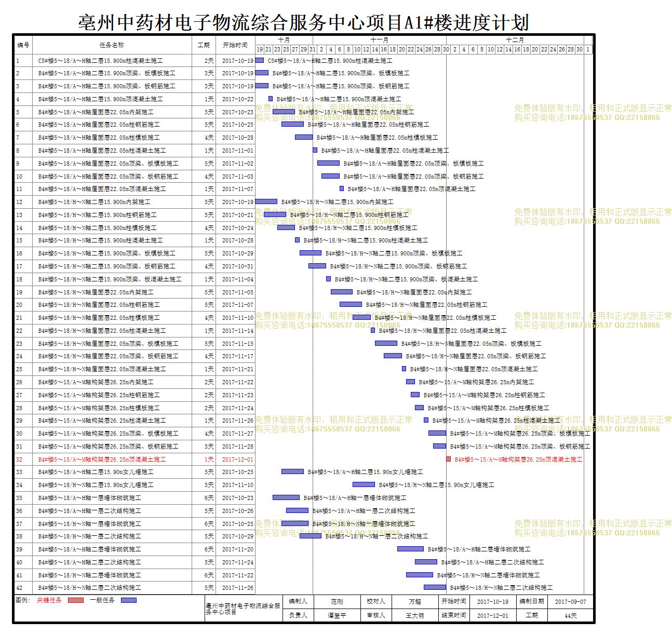672x635 pixels.
Task: Select the red critical bar of task 32
Action: coord(449,459)
